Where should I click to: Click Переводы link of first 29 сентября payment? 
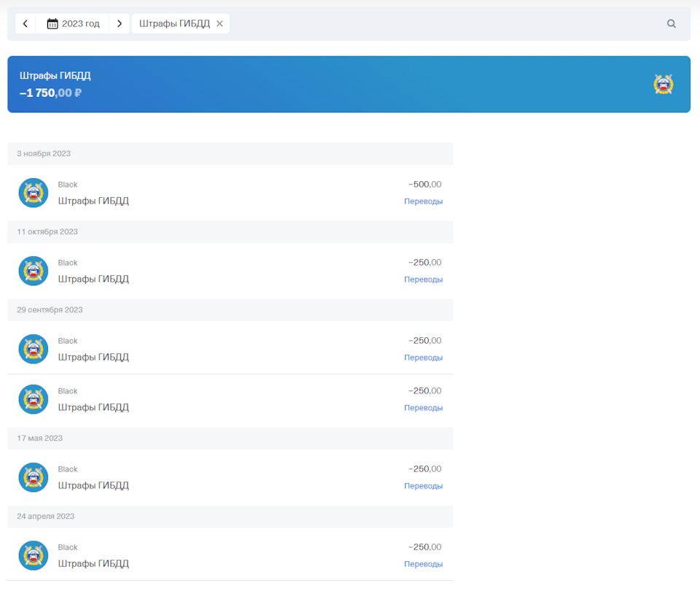pos(423,358)
